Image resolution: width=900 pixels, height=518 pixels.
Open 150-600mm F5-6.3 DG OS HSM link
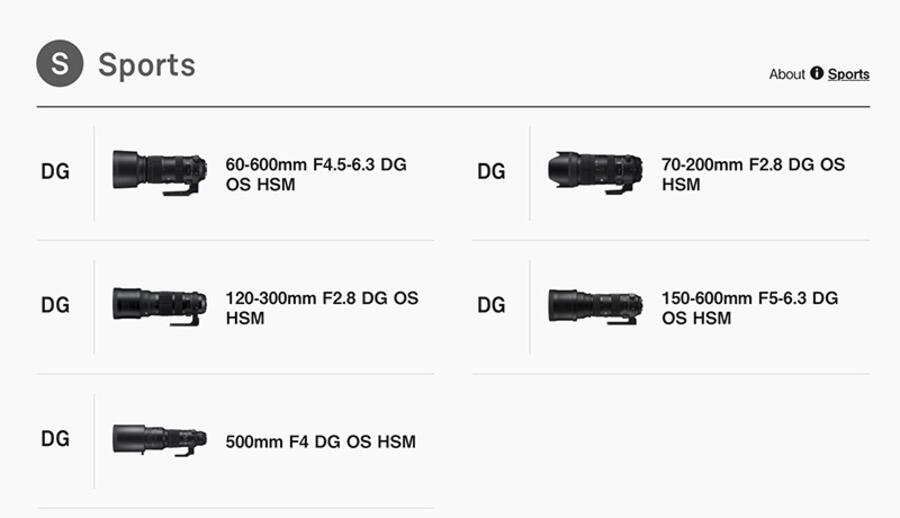(750, 308)
